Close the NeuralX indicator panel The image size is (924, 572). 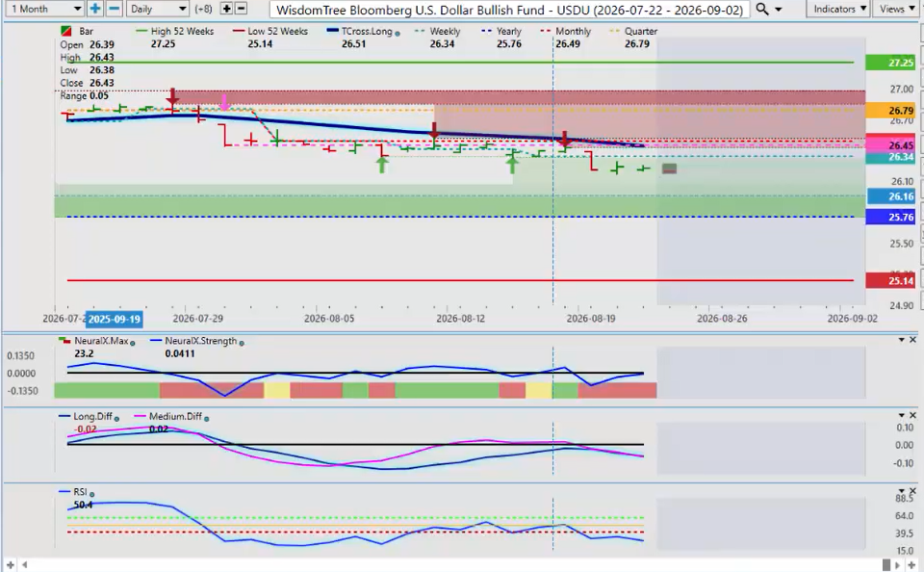click(x=912, y=340)
